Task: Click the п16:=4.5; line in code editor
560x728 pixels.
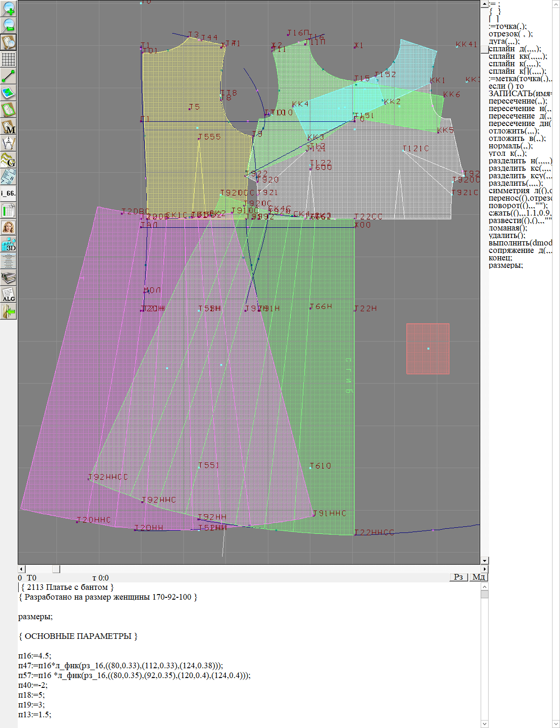Action: [x=35, y=656]
